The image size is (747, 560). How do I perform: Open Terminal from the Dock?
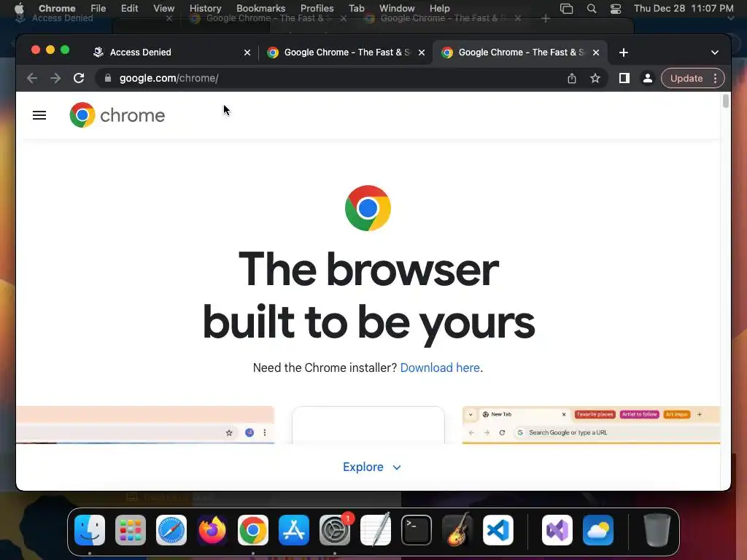click(x=417, y=530)
